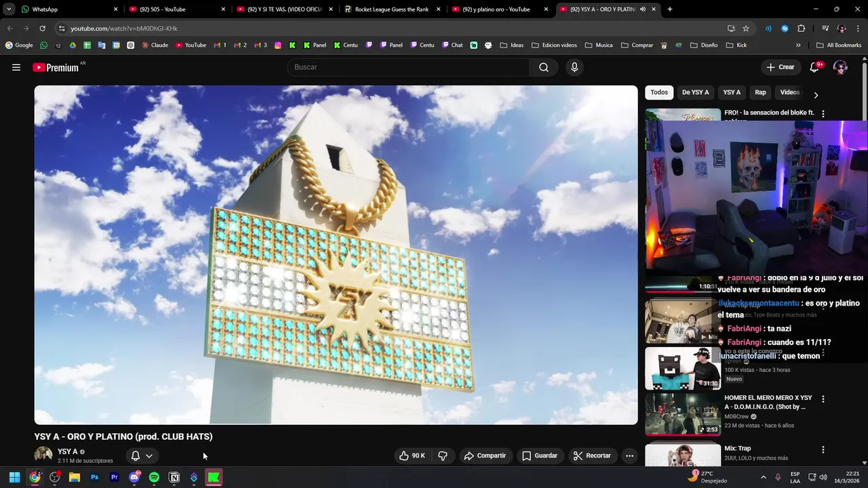Click the Chrome address bar URL

pos(124,28)
